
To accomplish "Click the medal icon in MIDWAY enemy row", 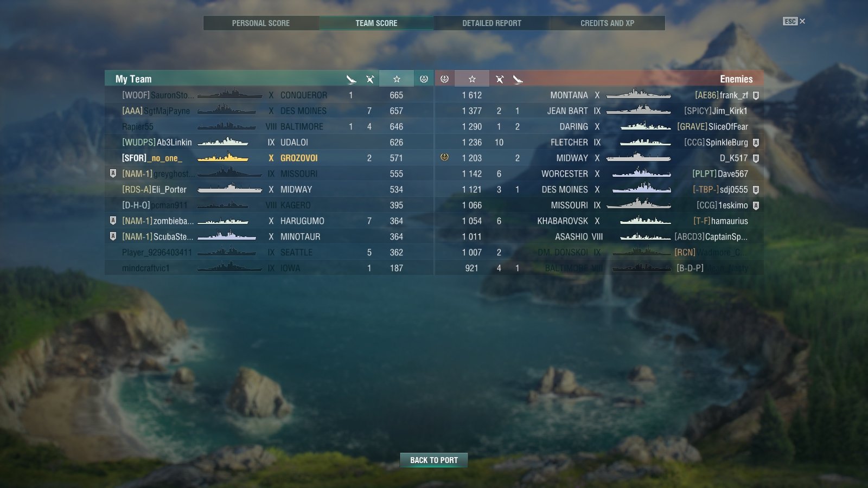I will (x=444, y=157).
